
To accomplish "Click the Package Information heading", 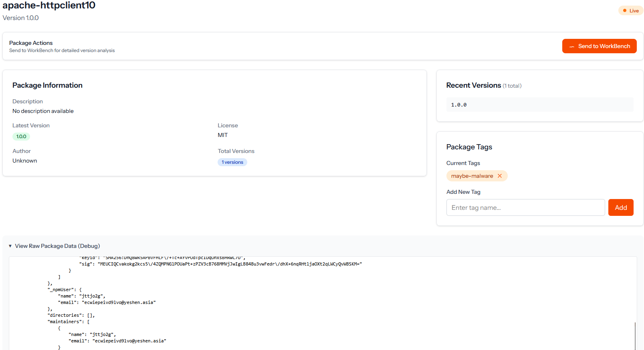I will pos(47,85).
